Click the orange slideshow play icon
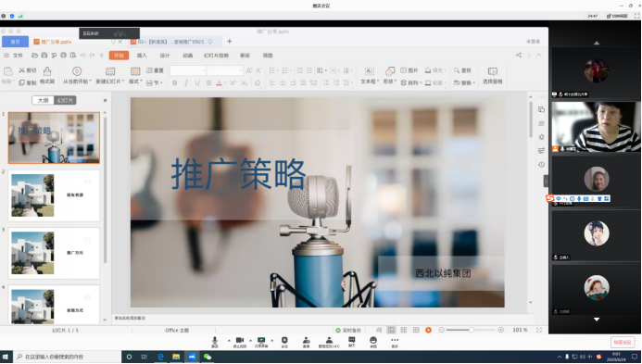 pyautogui.click(x=428, y=330)
